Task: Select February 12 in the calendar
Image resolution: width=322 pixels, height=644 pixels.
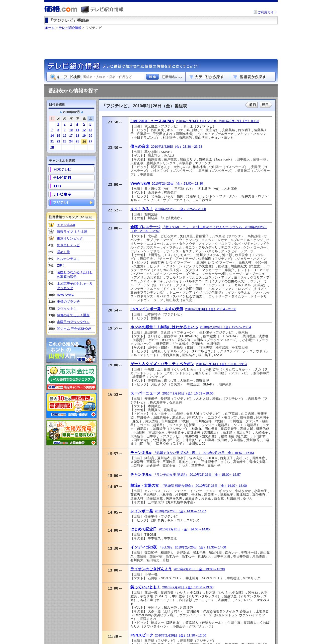Action: (x=84, y=130)
